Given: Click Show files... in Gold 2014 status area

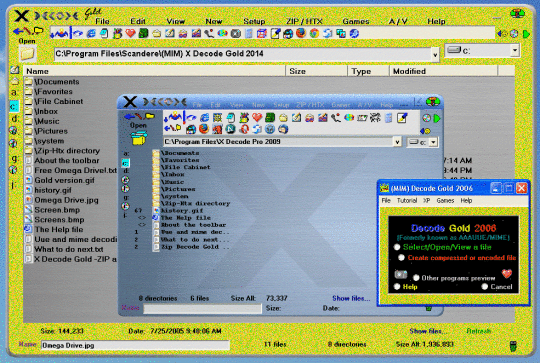Looking at the screenshot, I should (428, 331).
